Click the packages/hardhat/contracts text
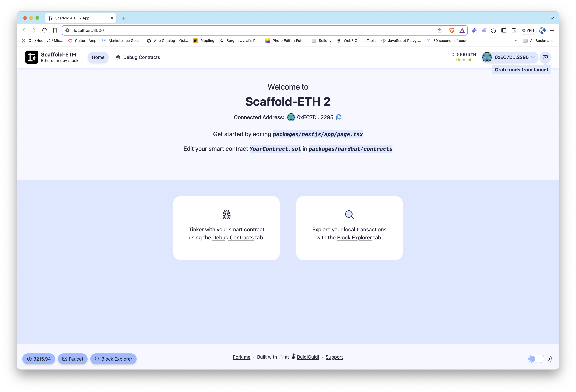Screen dimensions: 576x392 (x=350, y=149)
